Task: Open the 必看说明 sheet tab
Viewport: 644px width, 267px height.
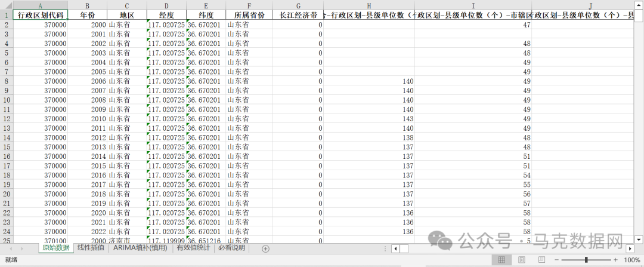Action: 231,248
